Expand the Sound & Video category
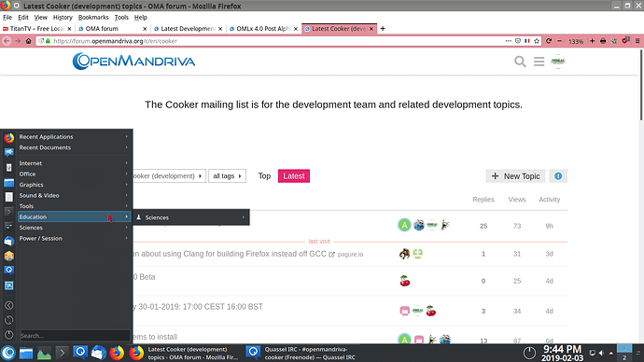Viewport: 644px width, 362px height. pyautogui.click(x=74, y=195)
